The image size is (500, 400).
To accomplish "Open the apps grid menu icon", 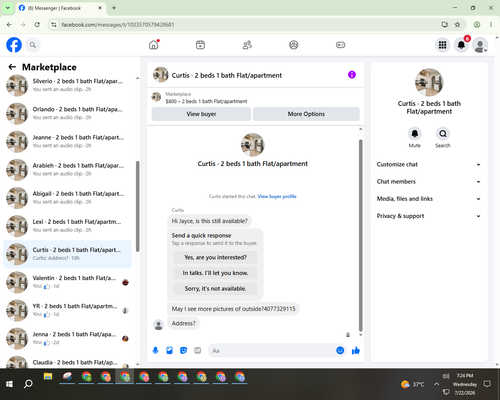I will (442, 45).
